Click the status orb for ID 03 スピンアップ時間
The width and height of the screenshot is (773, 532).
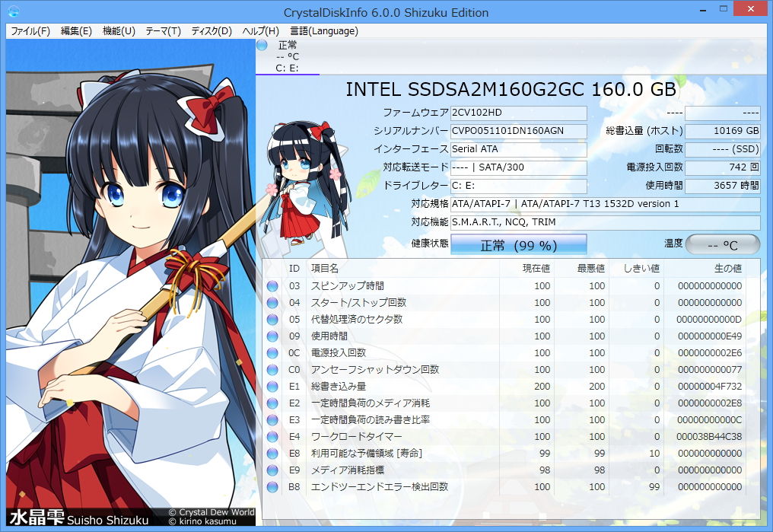coord(272,286)
